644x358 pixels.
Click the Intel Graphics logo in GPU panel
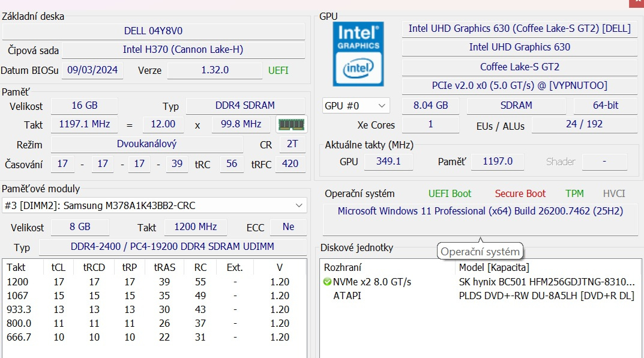point(358,54)
